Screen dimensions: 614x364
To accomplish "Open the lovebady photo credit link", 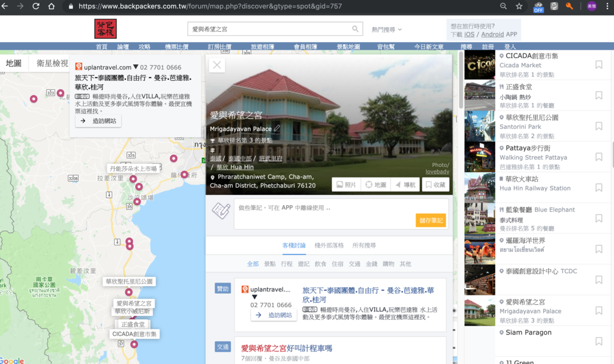I will (437, 172).
